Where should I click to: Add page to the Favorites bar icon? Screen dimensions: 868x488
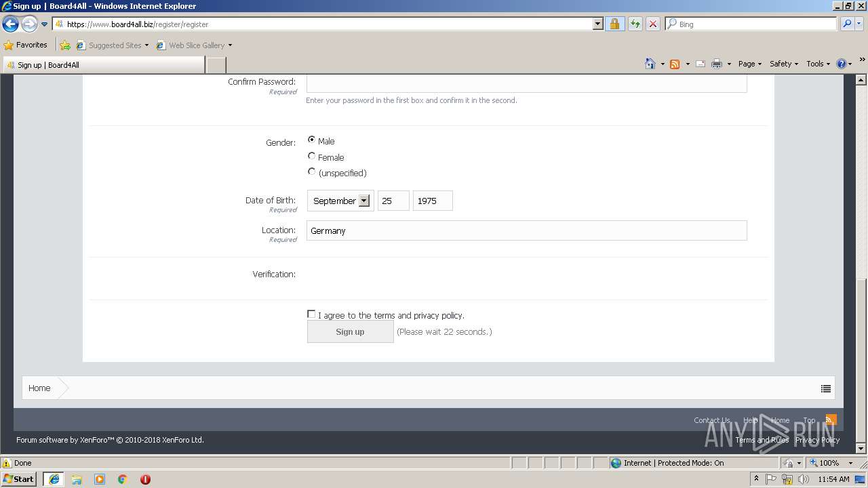(x=65, y=45)
